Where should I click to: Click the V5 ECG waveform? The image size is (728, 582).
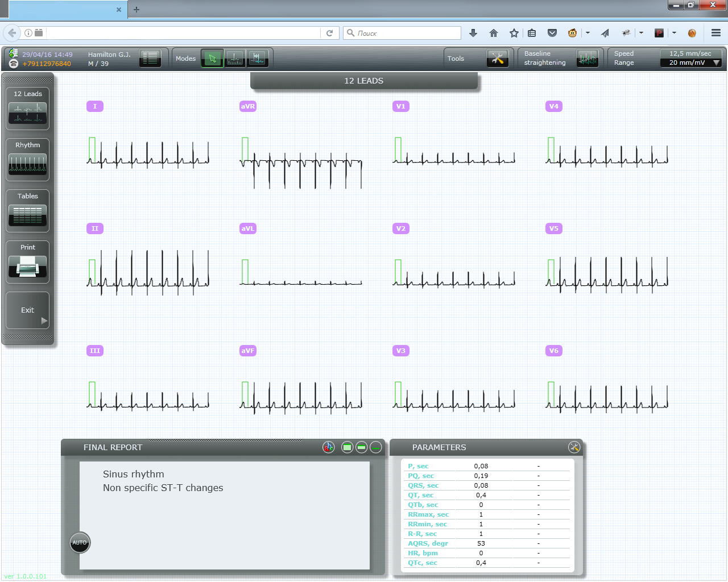(607, 275)
